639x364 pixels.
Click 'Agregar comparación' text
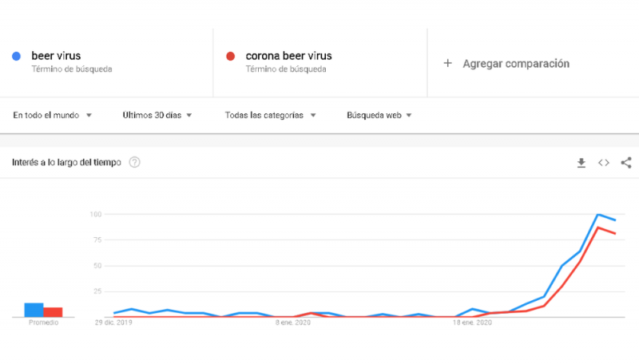pyautogui.click(x=516, y=63)
